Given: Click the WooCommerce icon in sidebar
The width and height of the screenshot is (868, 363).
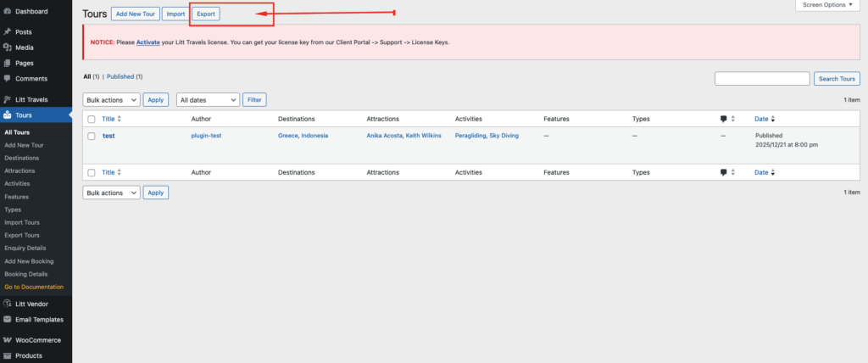Looking at the screenshot, I should (7, 339).
